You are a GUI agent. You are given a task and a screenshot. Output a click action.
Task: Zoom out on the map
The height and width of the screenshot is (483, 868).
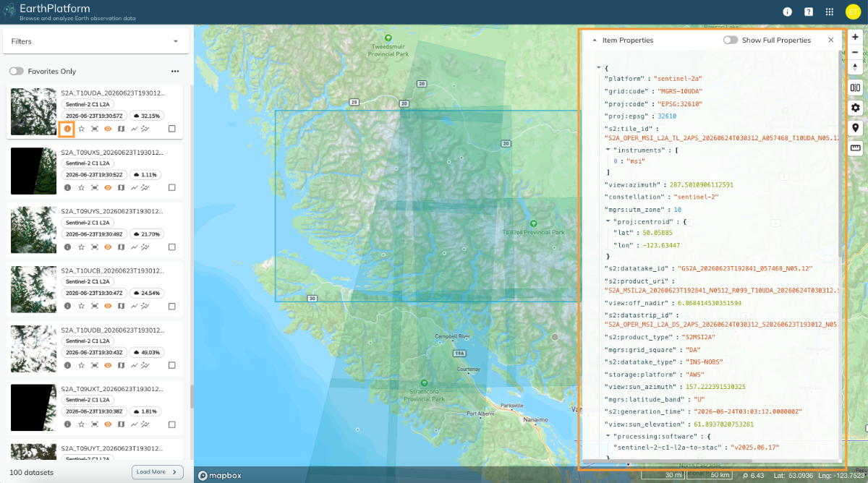[x=856, y=52]
